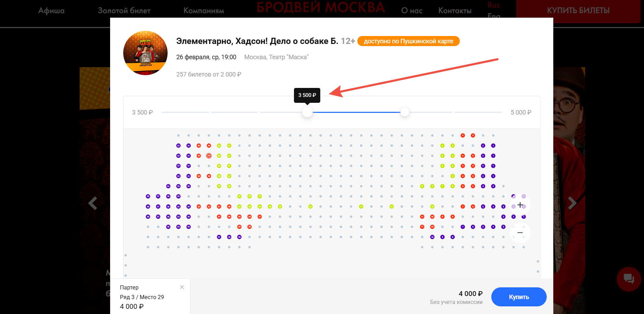Deselect the ringed seat 29 in row 3

pyautogui.click(x=209, y=156)
